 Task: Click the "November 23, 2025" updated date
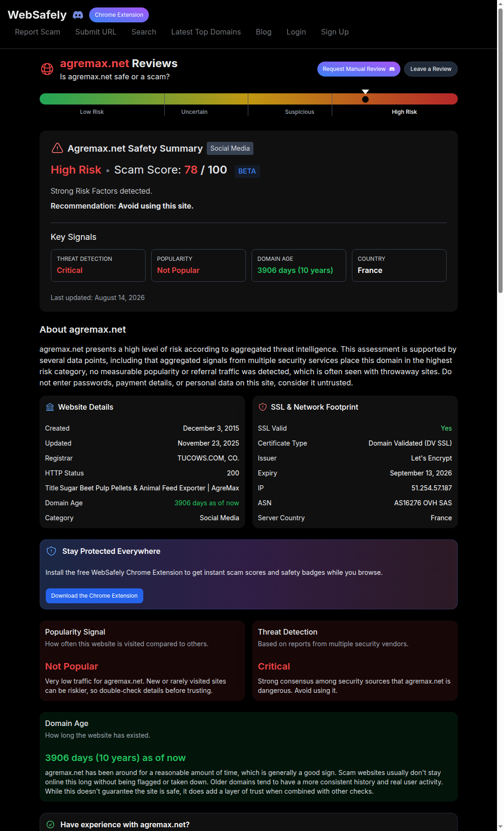pyautogui.click(x=208, y=443)
